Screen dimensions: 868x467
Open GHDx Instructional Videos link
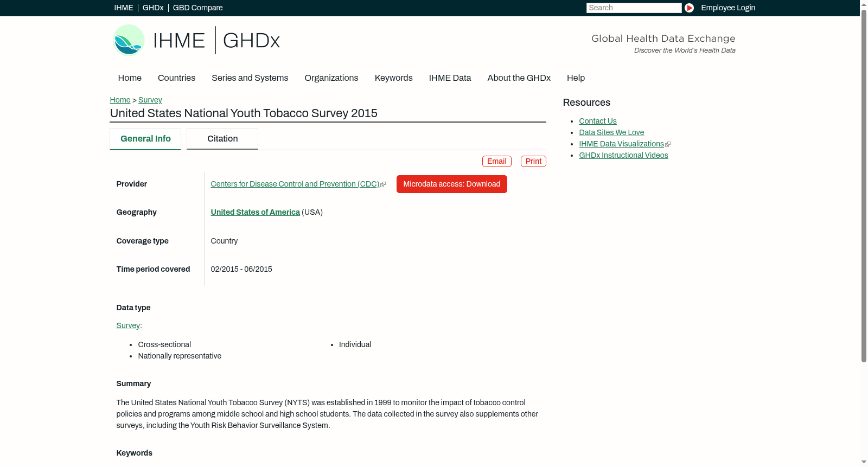point(623,156)
